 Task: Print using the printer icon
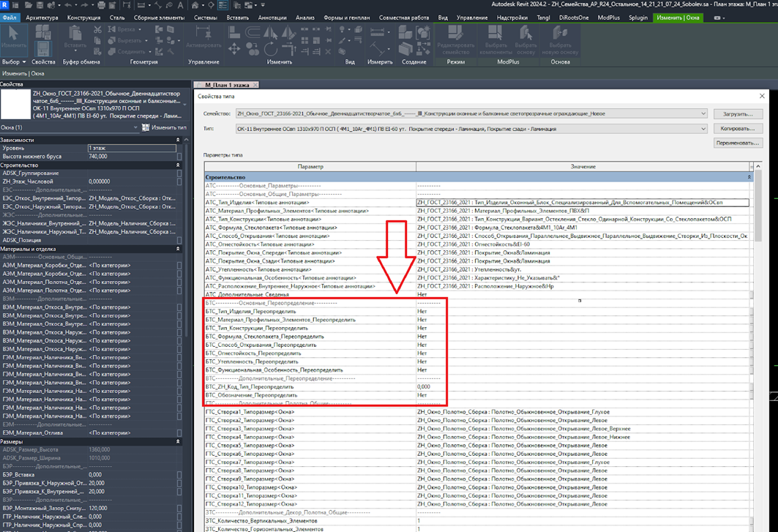pos(101,5)
